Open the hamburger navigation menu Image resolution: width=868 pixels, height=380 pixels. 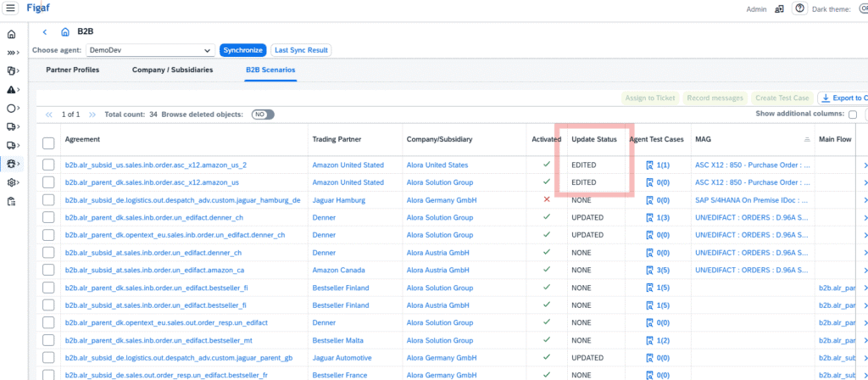coord(11,8)
